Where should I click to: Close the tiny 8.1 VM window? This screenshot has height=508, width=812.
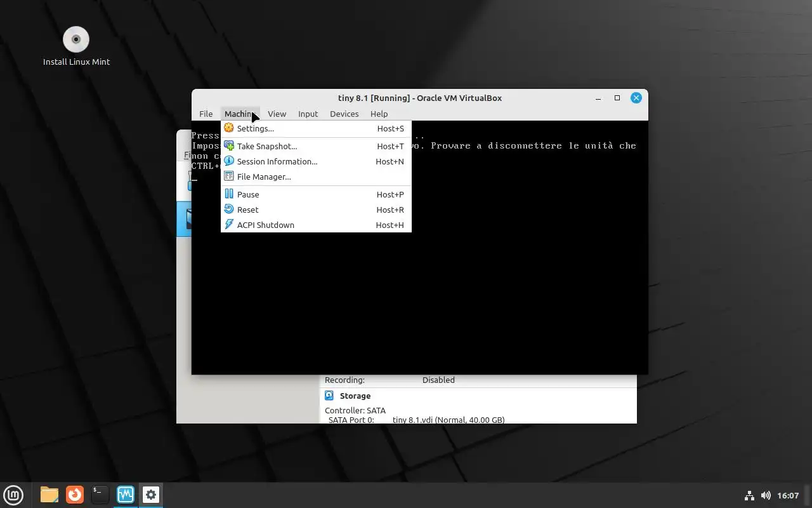pyautogui.click(x=636, y=98)
